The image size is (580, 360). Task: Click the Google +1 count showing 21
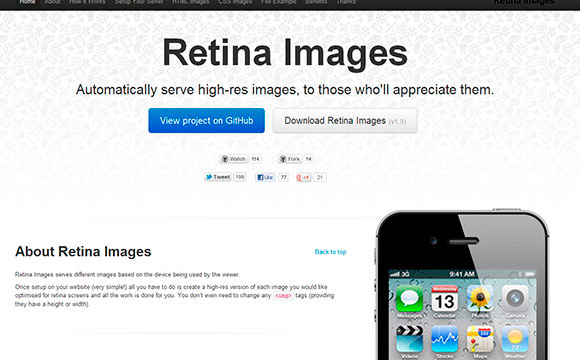[x=320, y=178]
